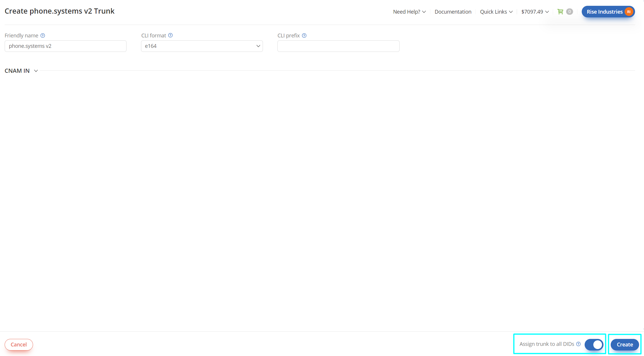Focus the CLI prefix input field

pos(338,46)
